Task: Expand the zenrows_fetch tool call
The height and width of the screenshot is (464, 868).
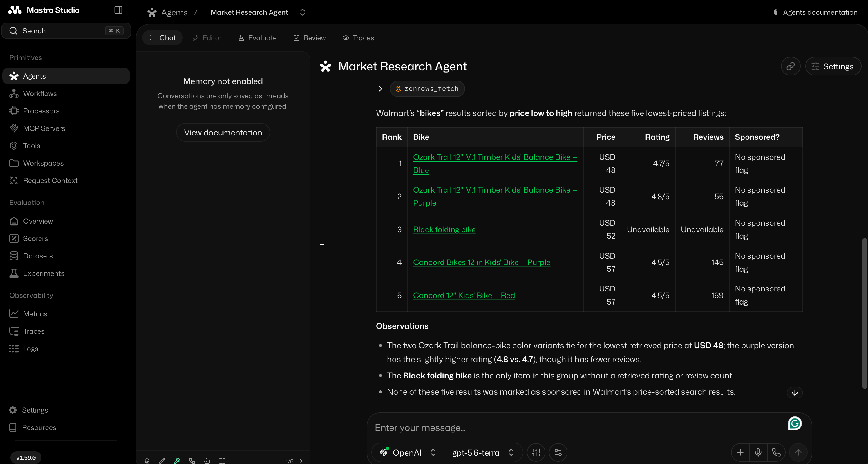Action: click(x=380, y=89)
